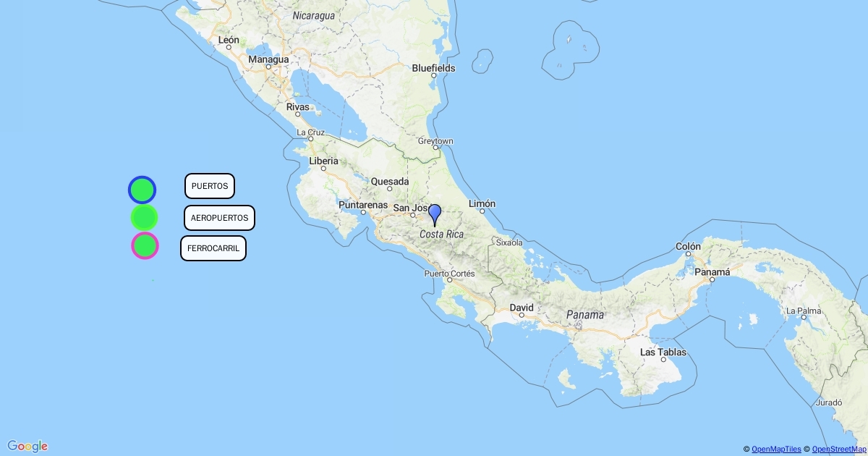Viewport: 868px width, 456px height.
Task: Click the Colón city label
Action: [688, 246]
